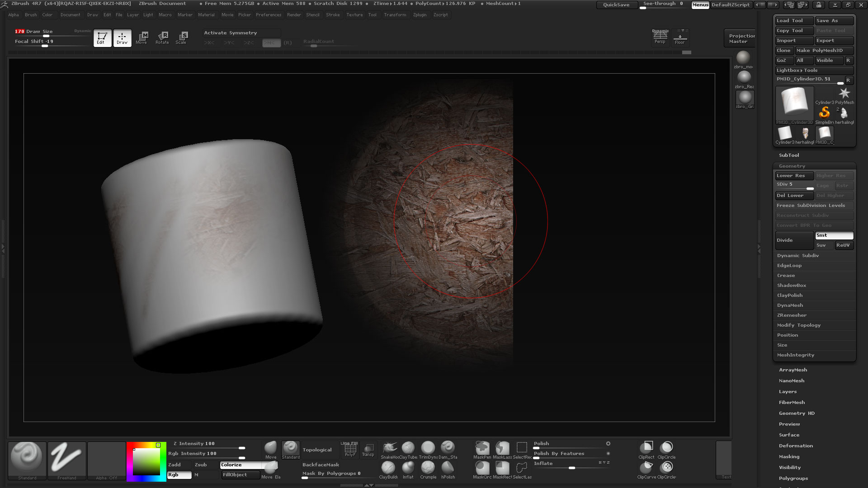Select the ClipRect brush

pos(646,450)
